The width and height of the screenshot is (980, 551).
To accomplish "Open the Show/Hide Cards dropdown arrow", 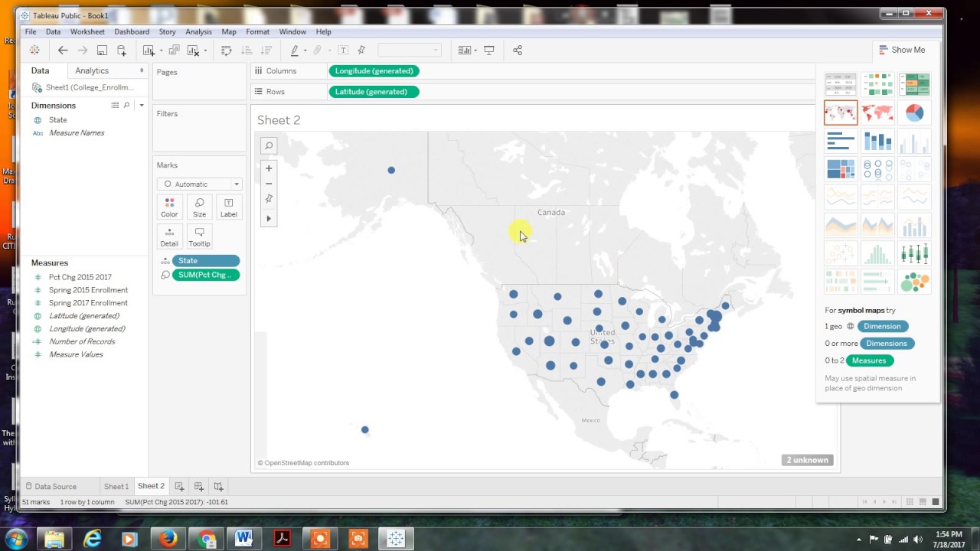I will click(x=475, y=51).
